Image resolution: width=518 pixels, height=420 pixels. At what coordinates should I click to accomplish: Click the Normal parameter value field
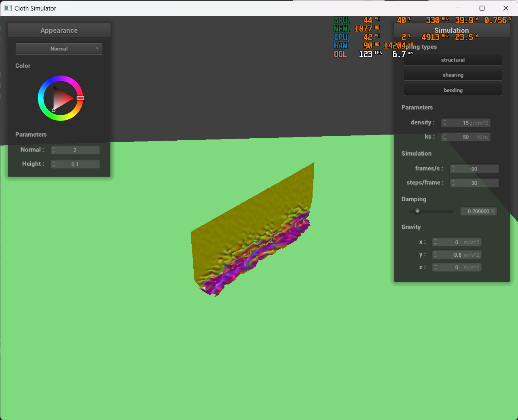click(x=75, y=150)
